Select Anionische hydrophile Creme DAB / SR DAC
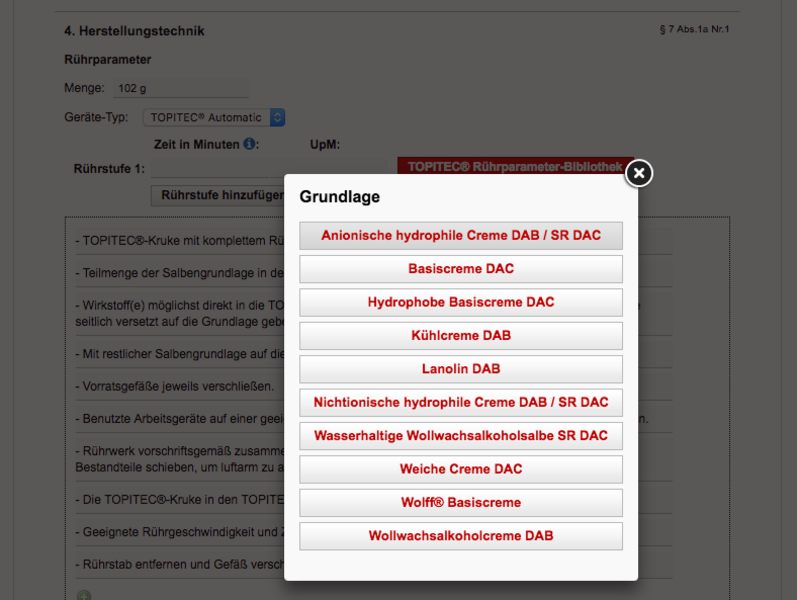Image resolution: width=797 pixels, height=600 pixels. click(461, 236)
